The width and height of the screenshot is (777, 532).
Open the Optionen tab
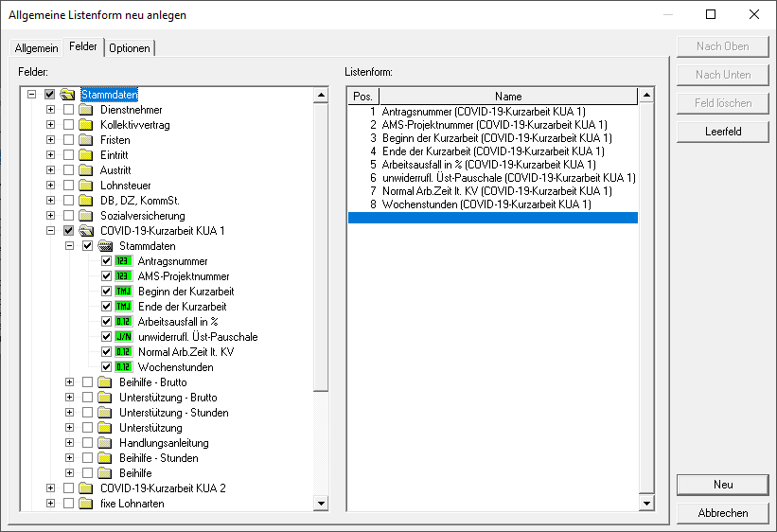tap(130, 48)
